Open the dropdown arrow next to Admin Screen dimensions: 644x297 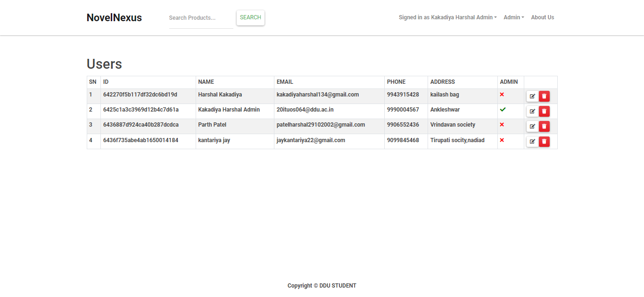click(523, 17)
